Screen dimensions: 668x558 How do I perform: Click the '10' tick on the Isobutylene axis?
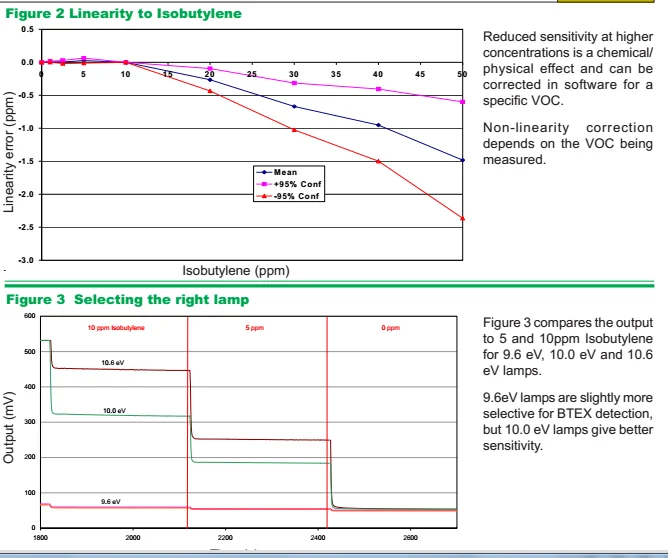(x=125, y=74)
